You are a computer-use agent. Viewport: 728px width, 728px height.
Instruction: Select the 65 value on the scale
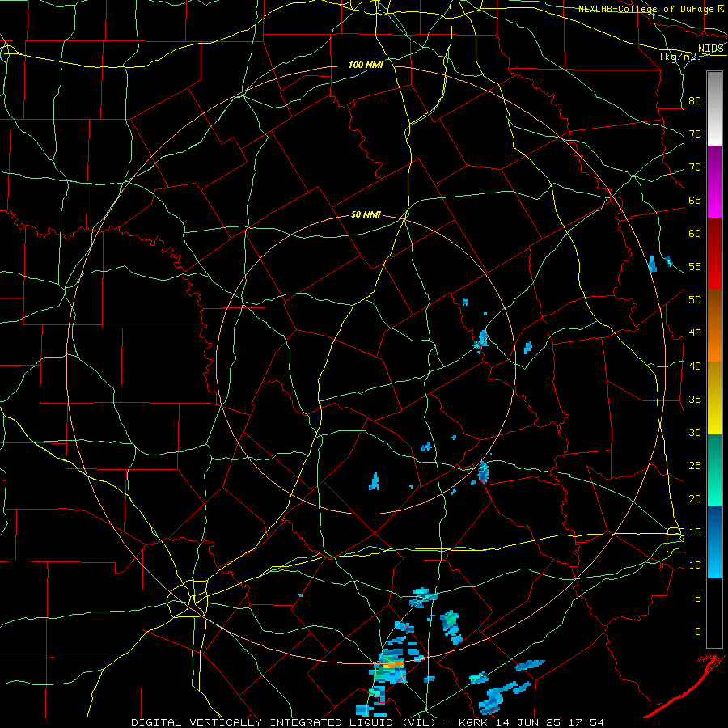695,200
